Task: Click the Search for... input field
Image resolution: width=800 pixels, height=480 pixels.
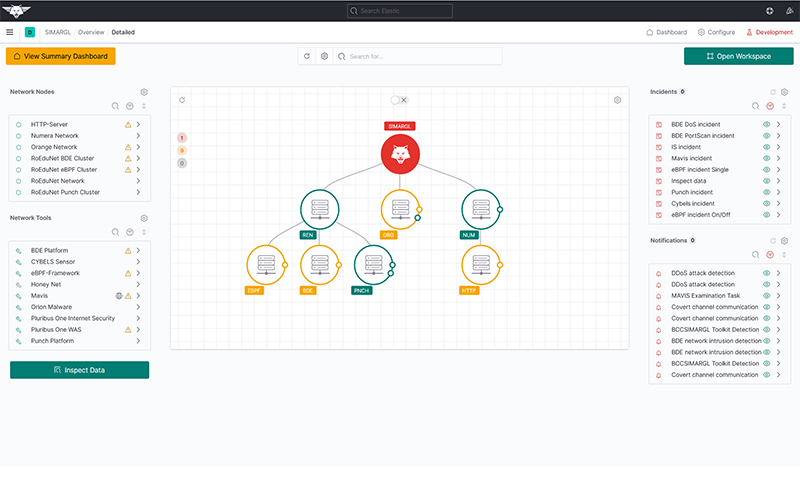Action: tap(417, 56)
